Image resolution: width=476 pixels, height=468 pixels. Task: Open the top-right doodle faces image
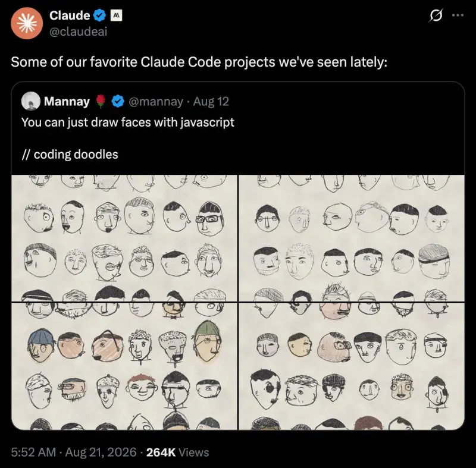pyautogui.click(x=352, y=238)
